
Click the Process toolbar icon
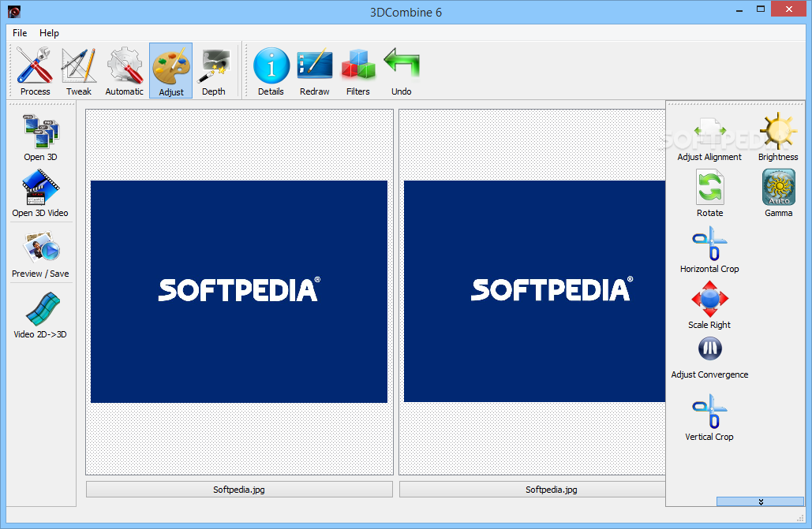35,71
